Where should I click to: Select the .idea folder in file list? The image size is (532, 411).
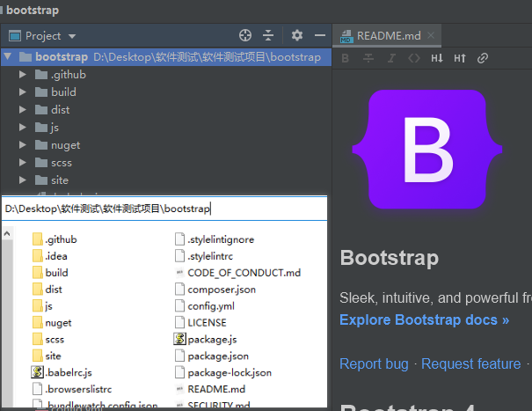[50, 256]
